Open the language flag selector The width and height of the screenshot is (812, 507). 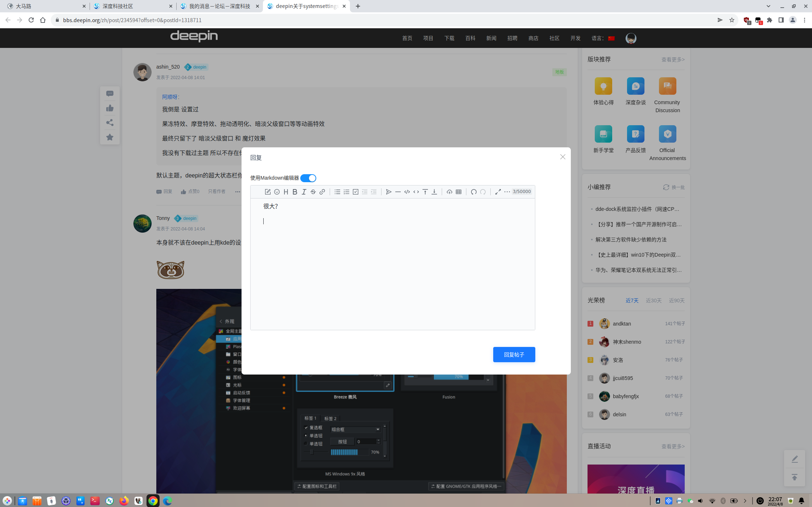tap(611, 38)
